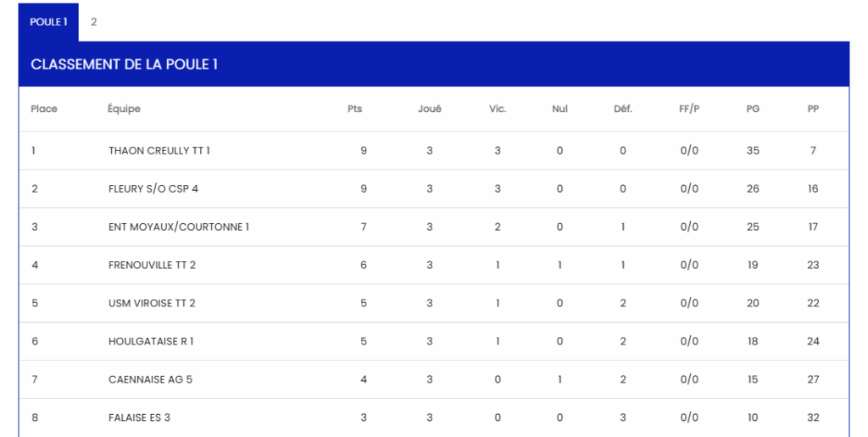Click the FF/P column header

pyautogui.click(x=689, y=109)
